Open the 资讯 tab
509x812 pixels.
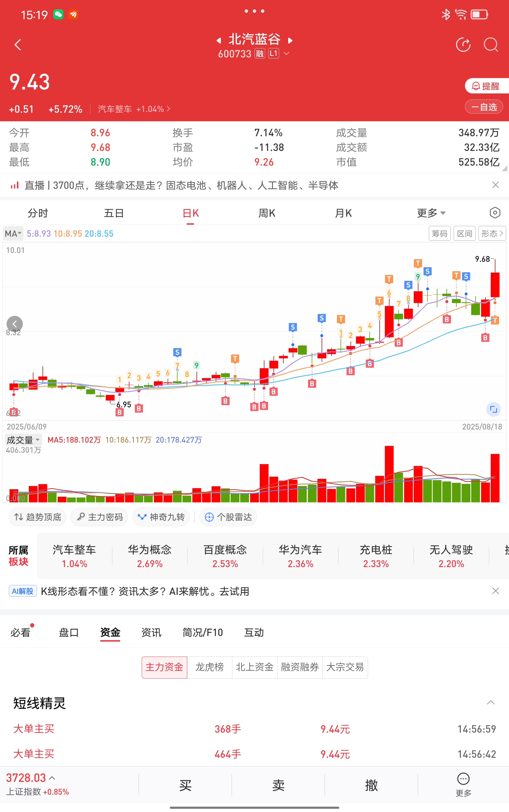pyautogui.click(x=151, y=633)
